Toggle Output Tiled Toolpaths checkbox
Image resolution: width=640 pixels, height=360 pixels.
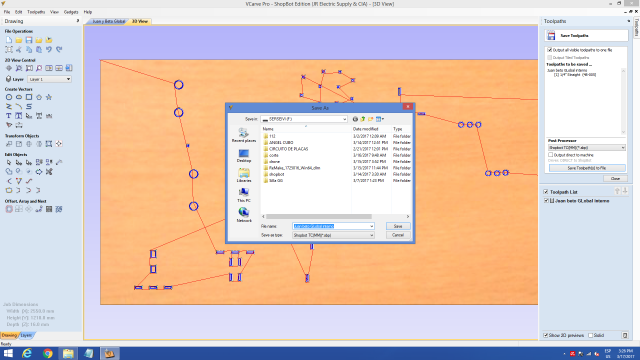click(x=550, y=58)
